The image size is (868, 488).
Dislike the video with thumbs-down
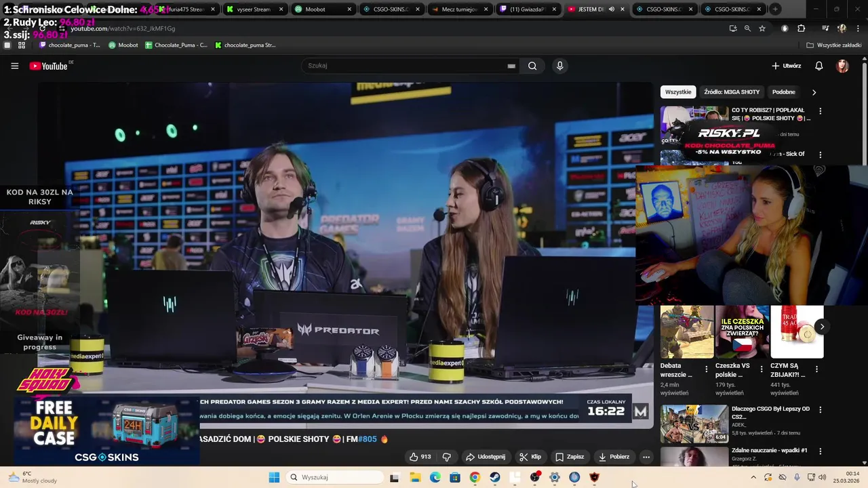(446, 457)
